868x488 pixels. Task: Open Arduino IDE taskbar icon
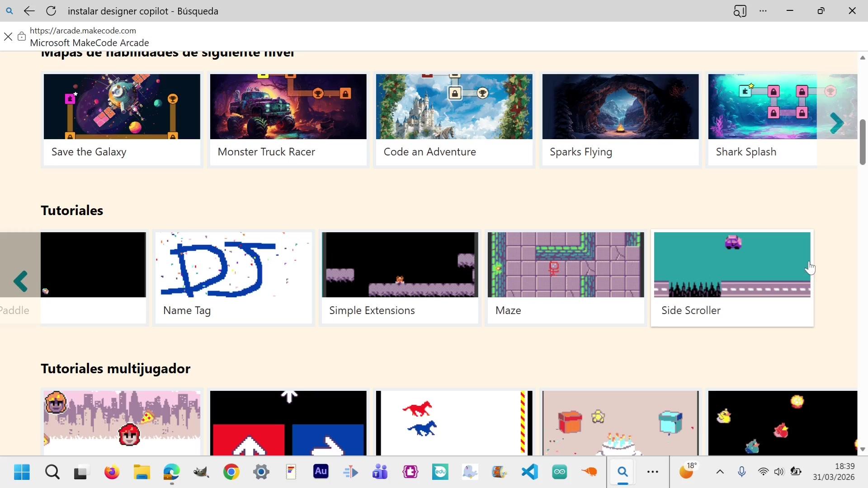point(559,472)
